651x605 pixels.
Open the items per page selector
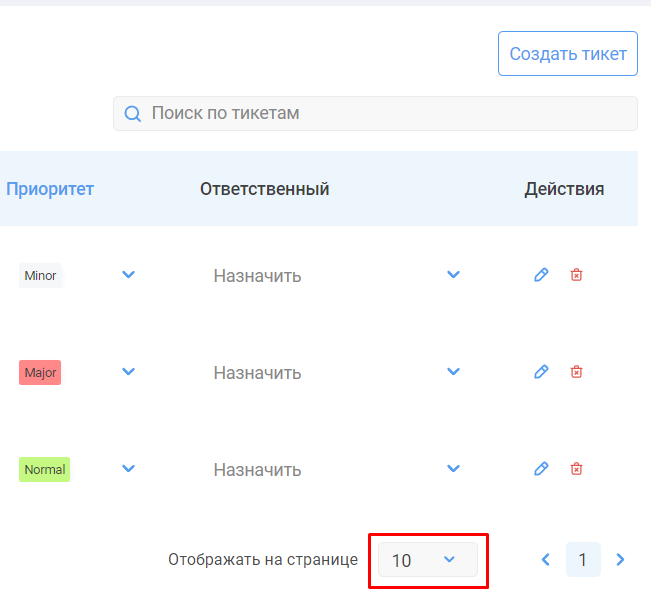coord(427,561)
